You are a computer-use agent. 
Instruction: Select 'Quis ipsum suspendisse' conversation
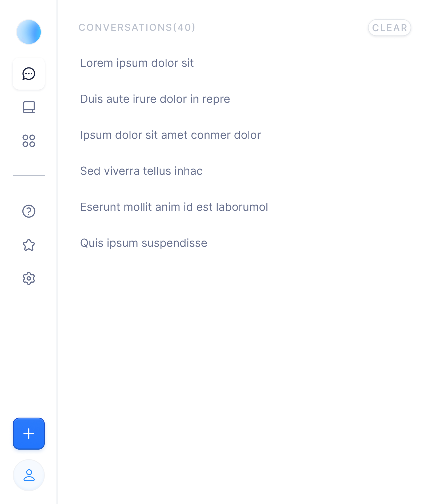coord(143,243)
